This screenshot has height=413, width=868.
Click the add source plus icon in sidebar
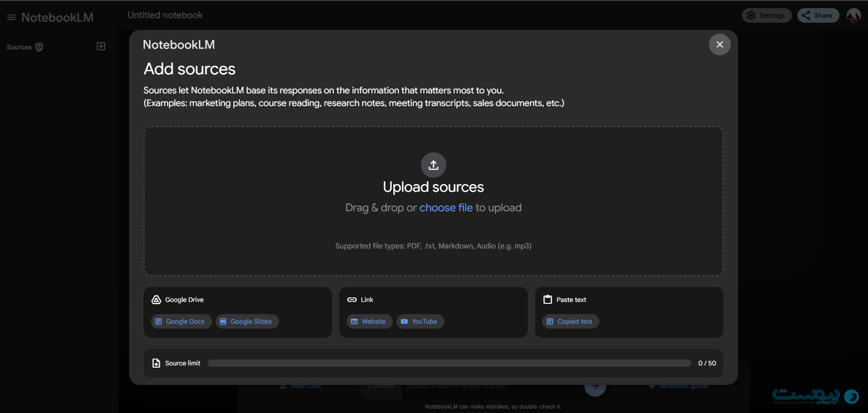tap(101, 46)
